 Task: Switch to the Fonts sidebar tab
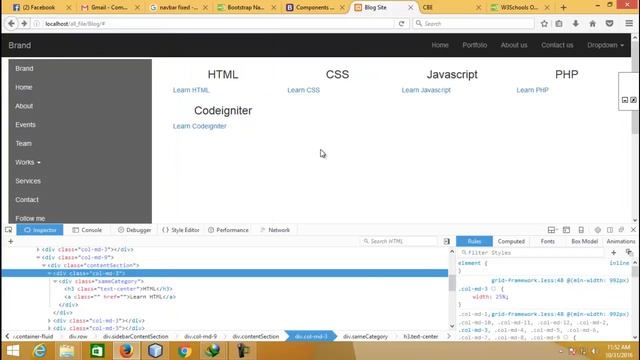pos(547,241)
